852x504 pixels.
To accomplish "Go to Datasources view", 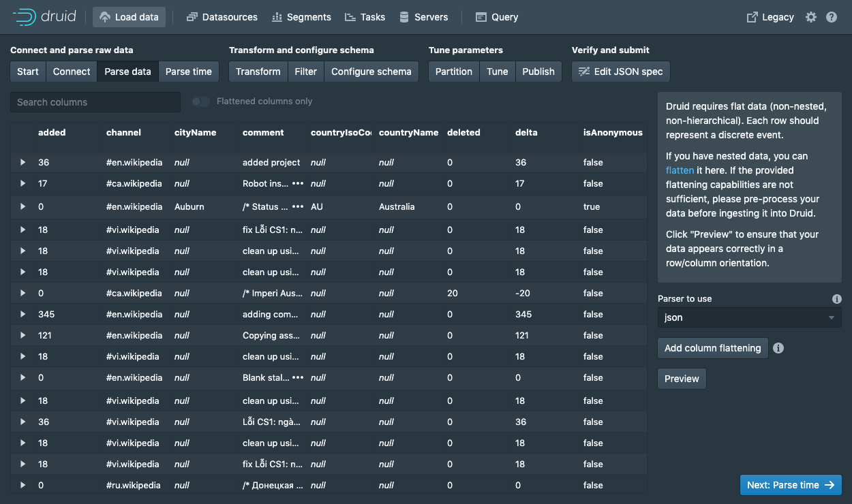I will (222, 17).
